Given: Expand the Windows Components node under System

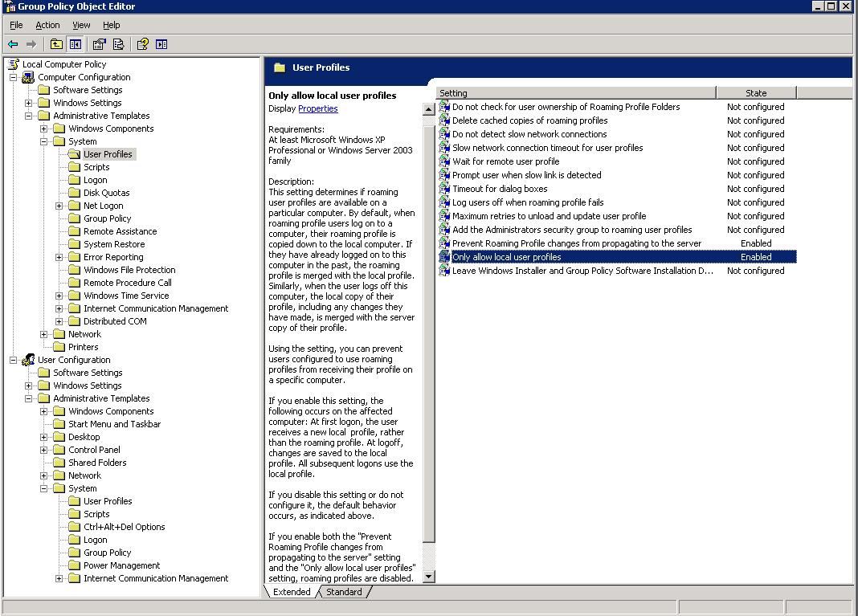Looking at the screenshot, I should [x=44, y=129].
